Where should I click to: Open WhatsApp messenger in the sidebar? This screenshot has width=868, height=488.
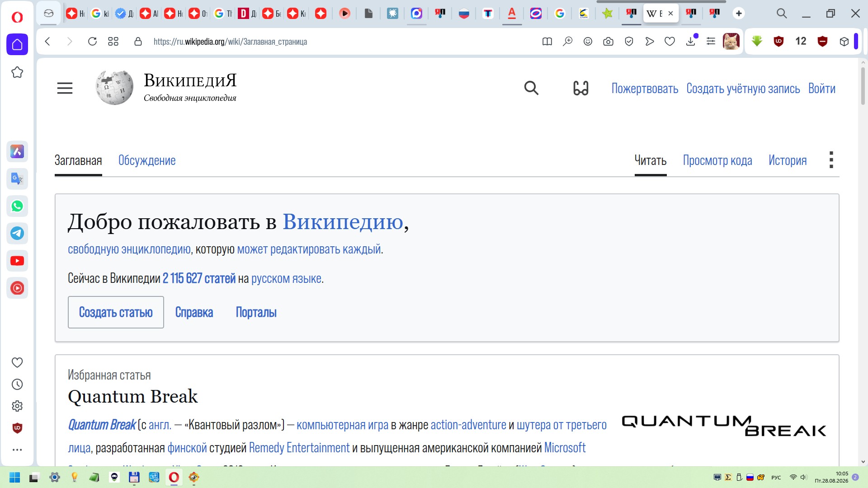coord(17,206)
